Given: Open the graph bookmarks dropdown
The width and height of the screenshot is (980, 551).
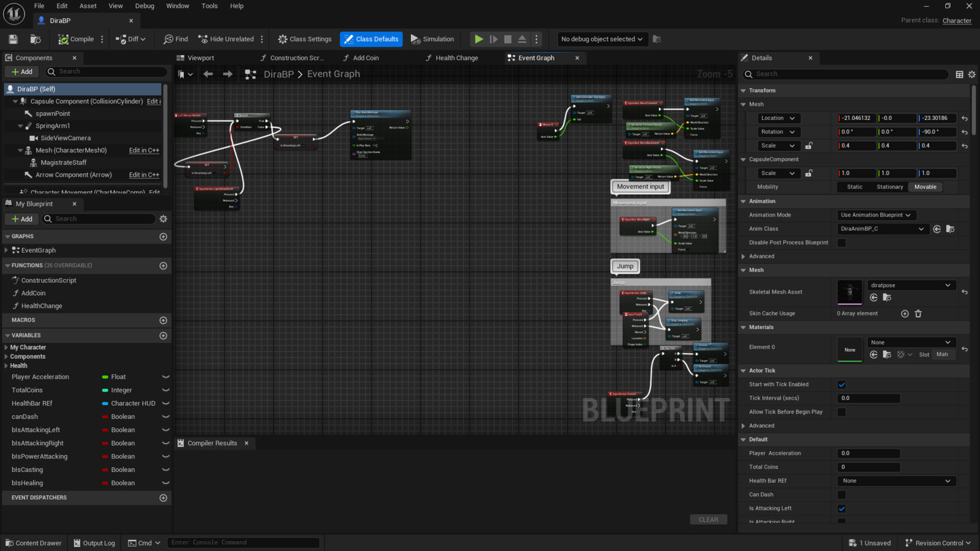Looking at the screenshot, I should point(185,74).
